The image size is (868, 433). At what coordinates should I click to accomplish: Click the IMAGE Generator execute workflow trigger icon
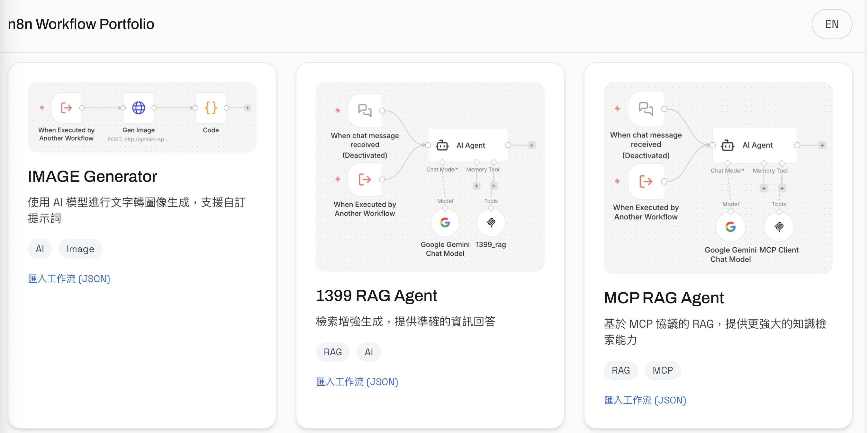(x=66, y=108)
